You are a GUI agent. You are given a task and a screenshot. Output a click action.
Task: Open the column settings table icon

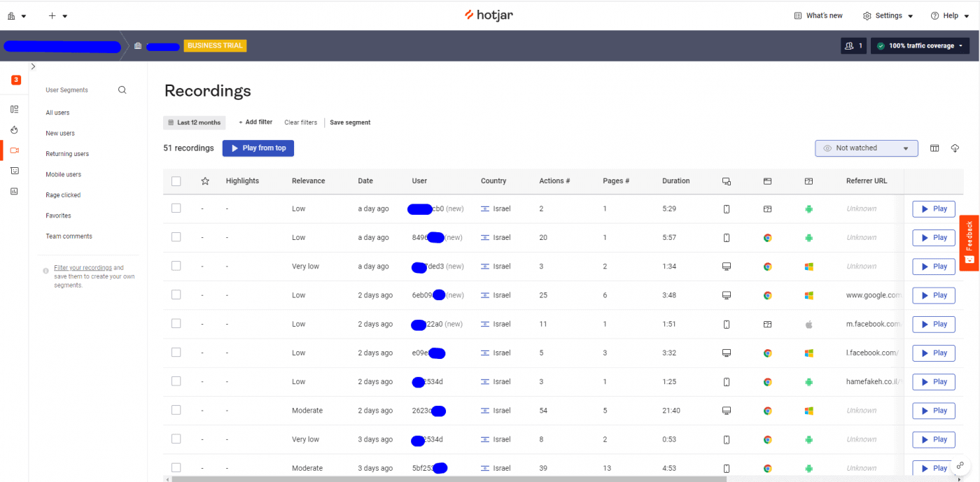pos(934,148)
